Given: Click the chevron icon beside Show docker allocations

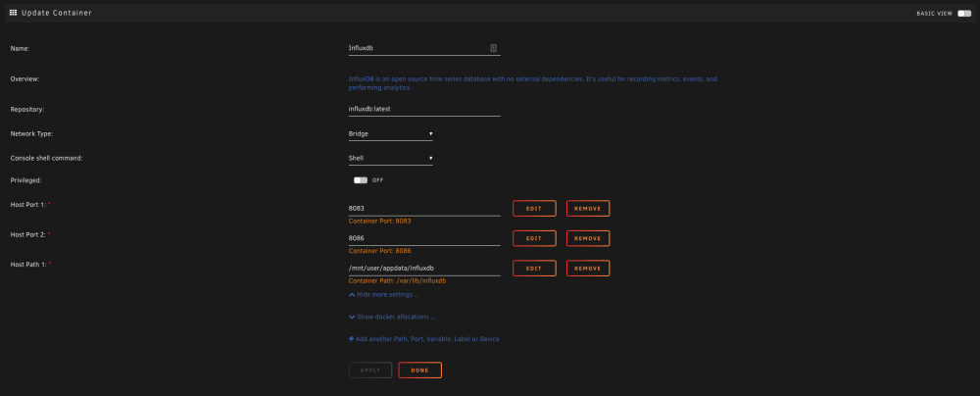Looking at the screenshot, I should coord(352,318).
